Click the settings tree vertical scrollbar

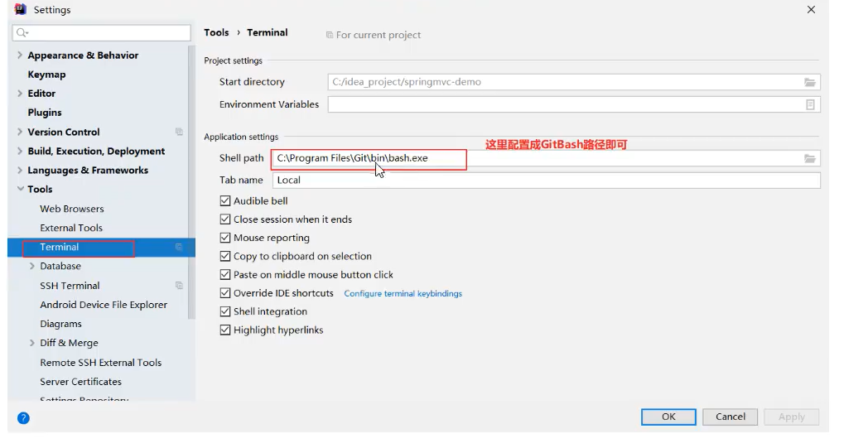tap(191, 183)
